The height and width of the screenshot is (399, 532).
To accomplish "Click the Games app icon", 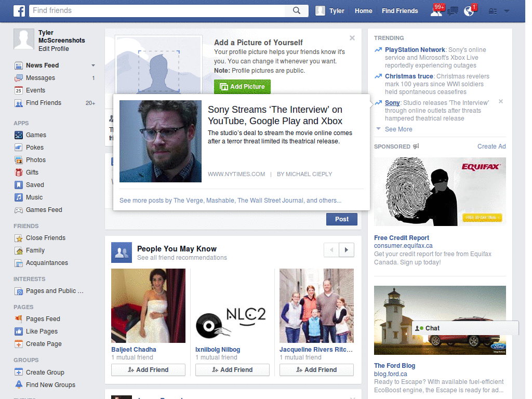I will 19,135.
